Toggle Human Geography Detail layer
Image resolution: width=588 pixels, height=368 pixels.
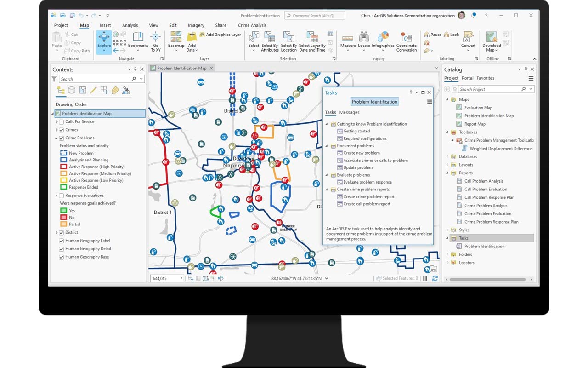pyautogui.click(x=62, y=249)
